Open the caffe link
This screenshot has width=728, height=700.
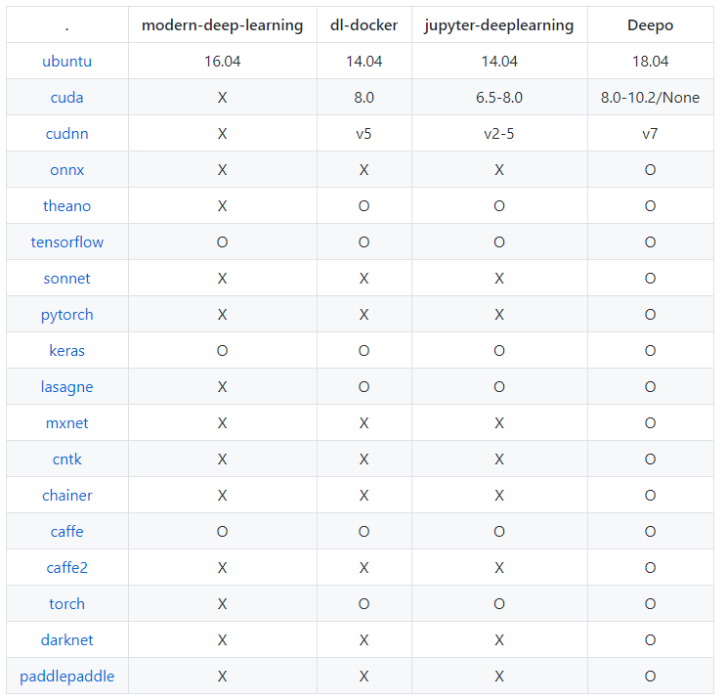(x=66, y=532)
